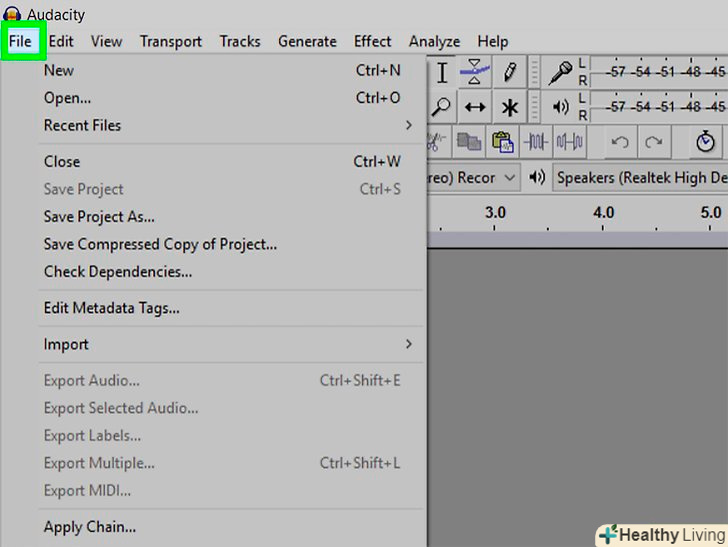Click the speaker icon beside Speakers device
This screenshot has width=728, height=547.
[x=537, y=177]
